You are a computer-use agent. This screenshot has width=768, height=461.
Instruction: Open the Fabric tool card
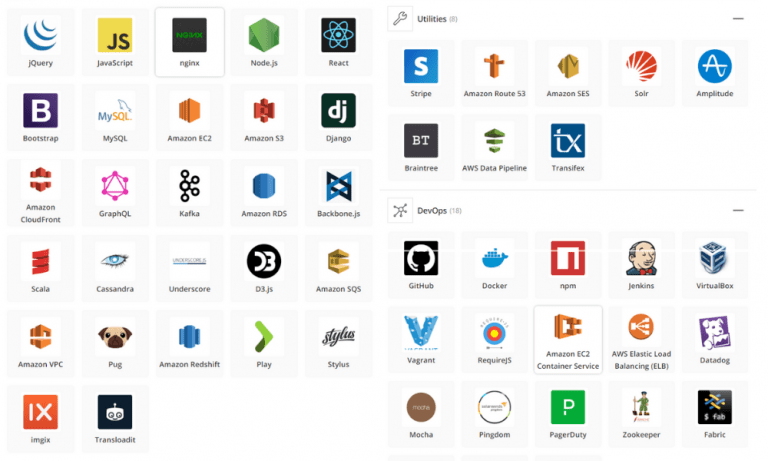(715, 414)
